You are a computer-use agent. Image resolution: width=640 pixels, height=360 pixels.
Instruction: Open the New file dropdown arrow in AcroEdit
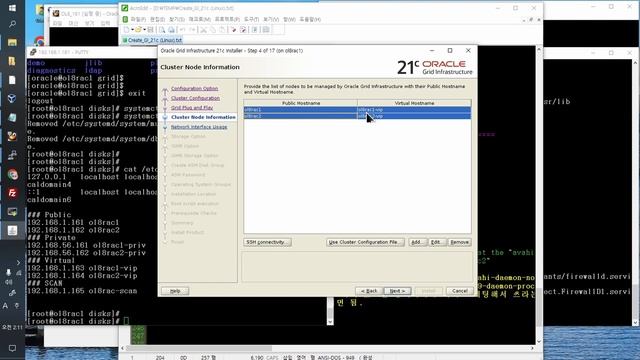[x=132, y=30]
